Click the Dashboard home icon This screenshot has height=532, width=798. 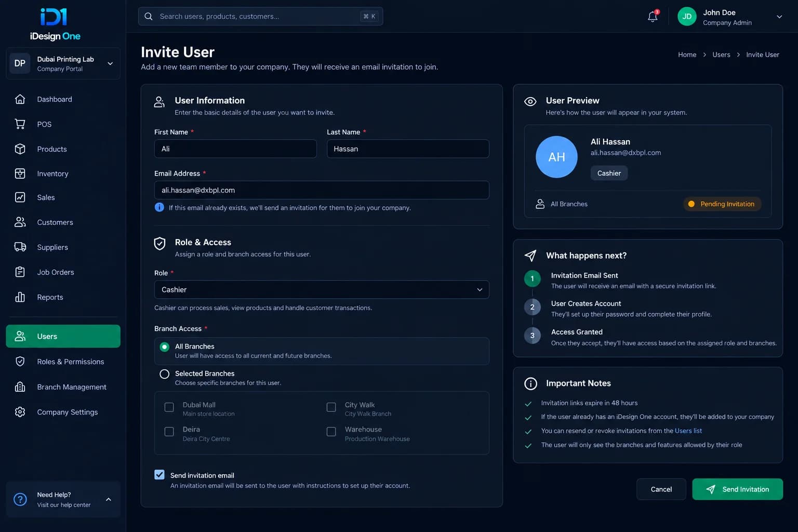pyautogui.click(x=20, y=99)
